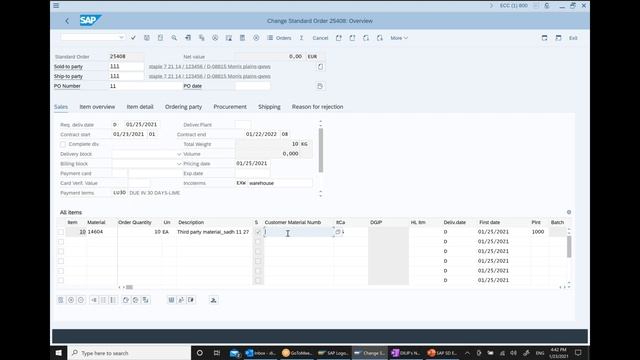The width and height of the screenshot is (640, 360).
Task: Go back using the back arrow
Action: tap(67, 21)
